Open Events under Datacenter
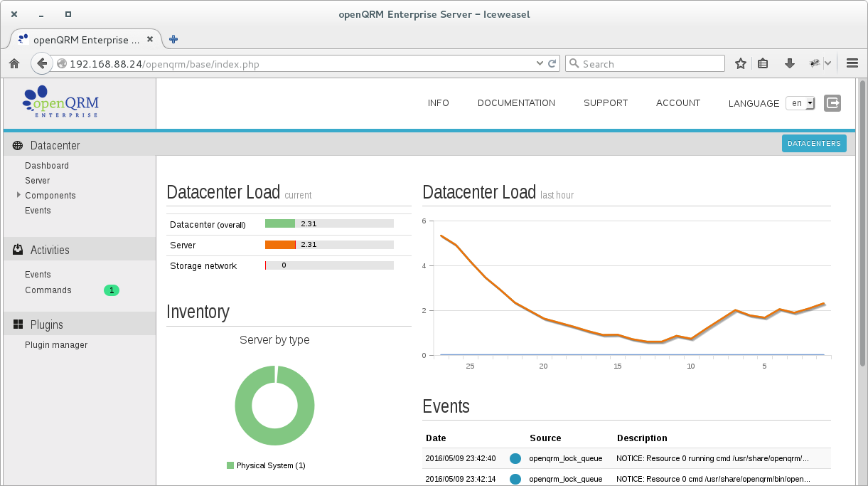This screenshot has width=868, height=486. tap(38, 211)
